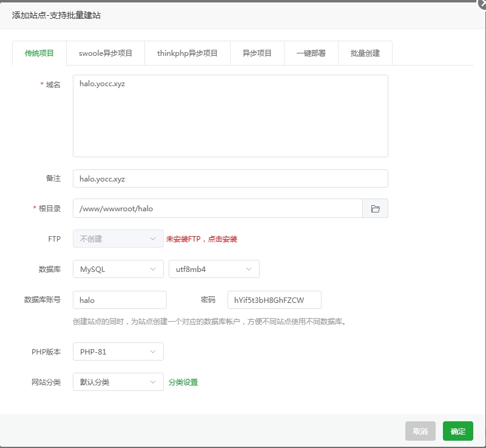Open the PHP-81 version dropdown
The height and width of the screenshot is (448, 486).
118,351
